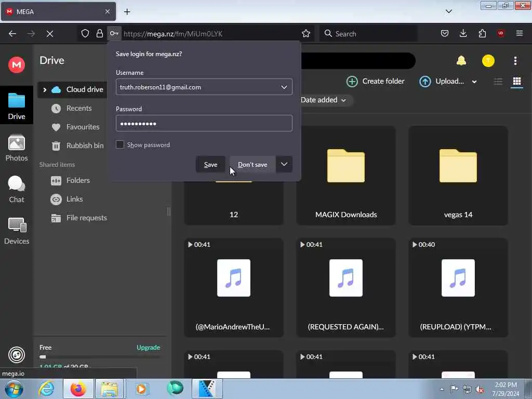The width and height of the screenshot is (532, 399).
Task: Open the Chat section
Action: coord(16,189)
